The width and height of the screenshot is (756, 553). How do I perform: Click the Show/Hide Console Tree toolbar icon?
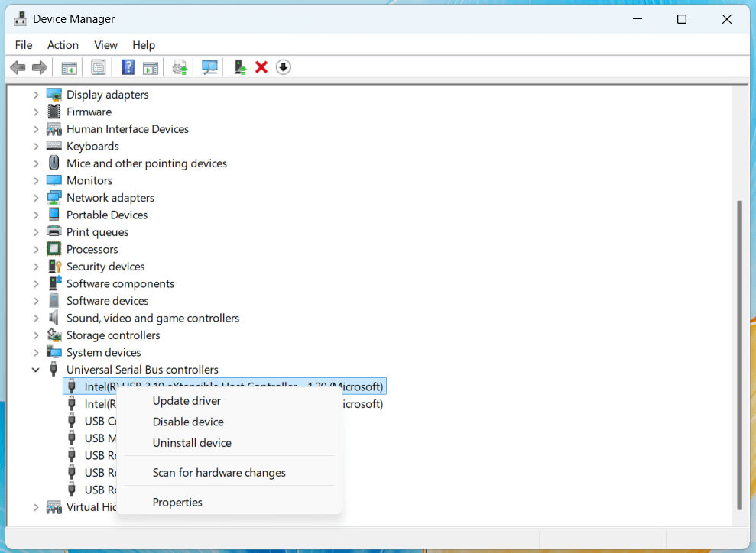tap(69, 67)
